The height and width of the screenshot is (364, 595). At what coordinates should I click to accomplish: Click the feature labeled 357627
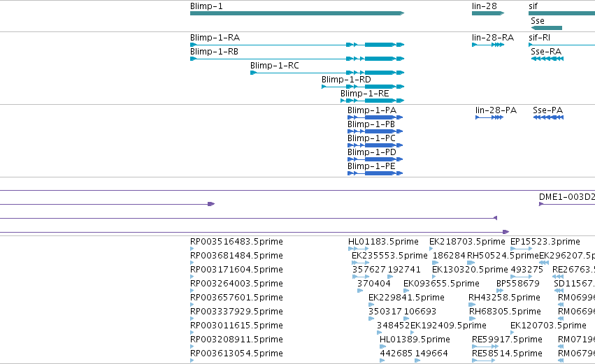[369, 270]
